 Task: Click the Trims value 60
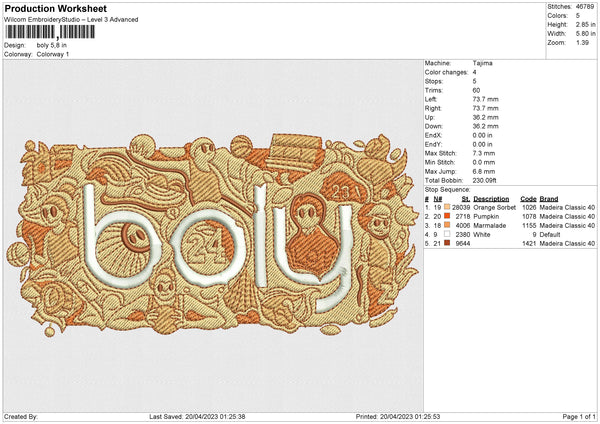476,90
